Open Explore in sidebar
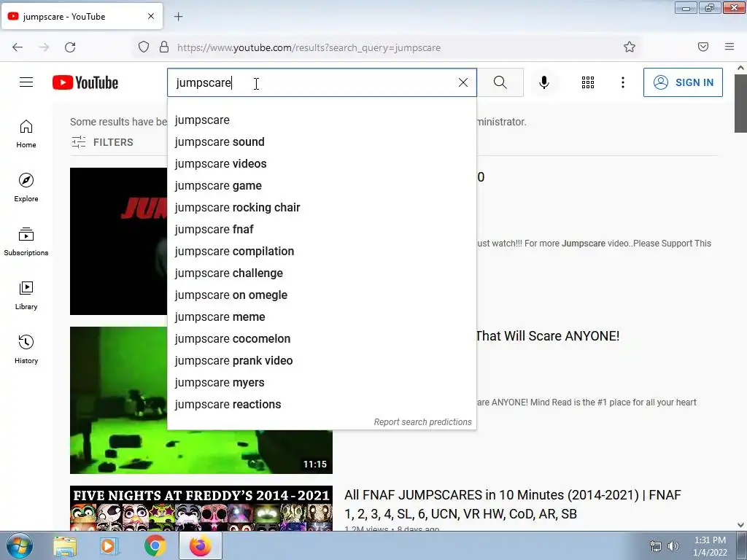This screenshot has width=747, height=560. (26, 187)
